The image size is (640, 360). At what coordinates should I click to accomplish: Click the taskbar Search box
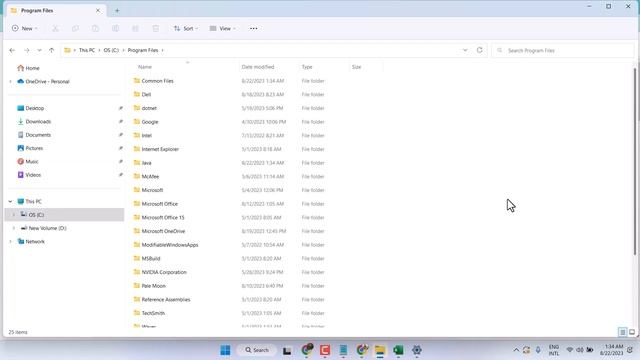click(257, 350)
